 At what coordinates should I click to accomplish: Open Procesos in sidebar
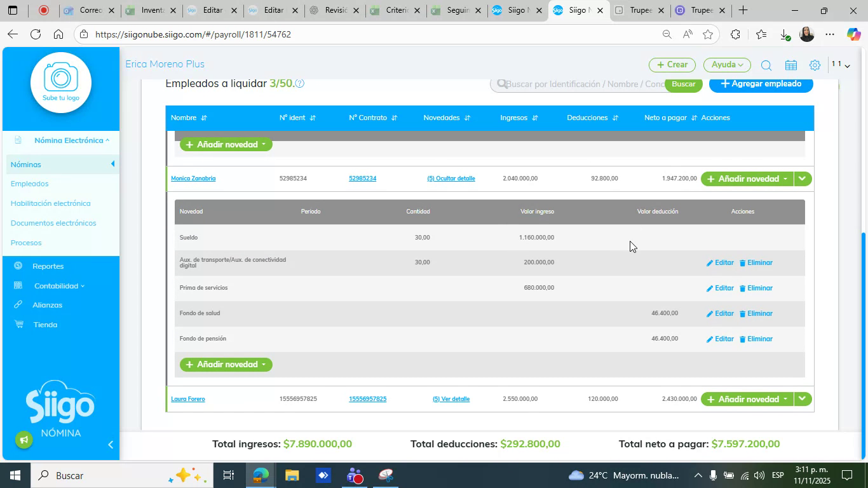[x=26, y=243]
